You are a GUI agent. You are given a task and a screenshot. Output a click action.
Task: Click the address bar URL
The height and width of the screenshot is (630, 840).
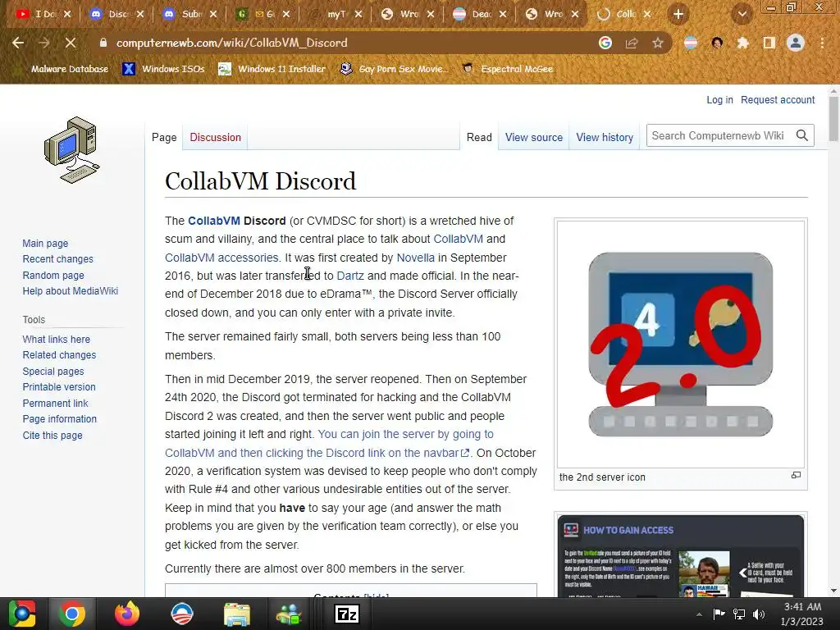coord(231,43)
